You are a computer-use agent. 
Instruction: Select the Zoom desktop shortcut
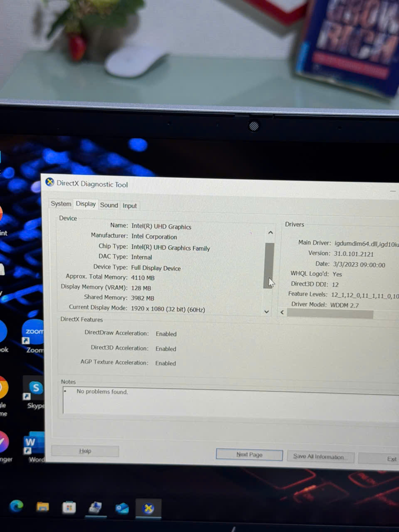click(x=33, y=337)
